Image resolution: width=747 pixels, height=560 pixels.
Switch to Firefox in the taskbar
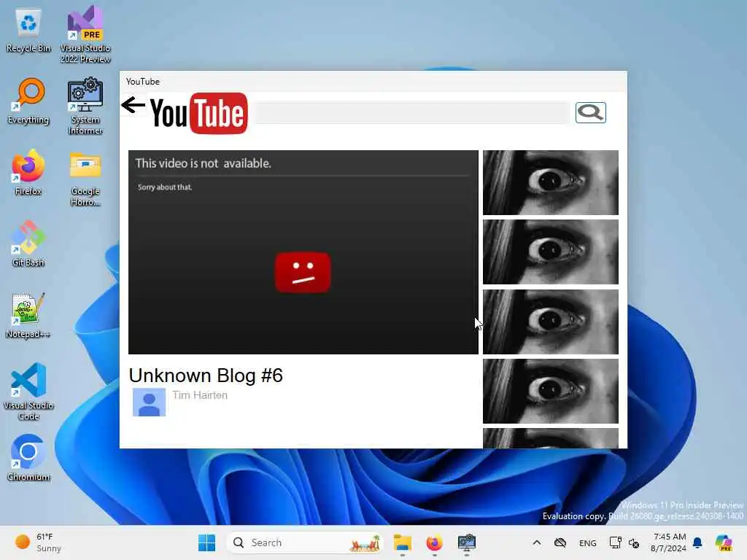[x=435, y=542]
